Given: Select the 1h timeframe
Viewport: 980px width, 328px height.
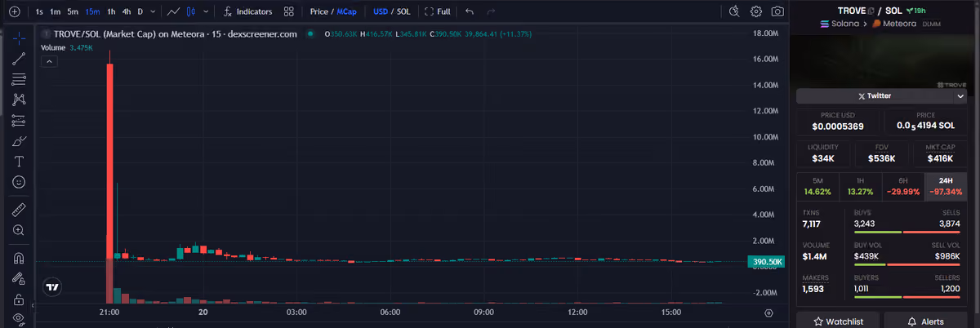Looking at the screenshot, I should 111,11.
